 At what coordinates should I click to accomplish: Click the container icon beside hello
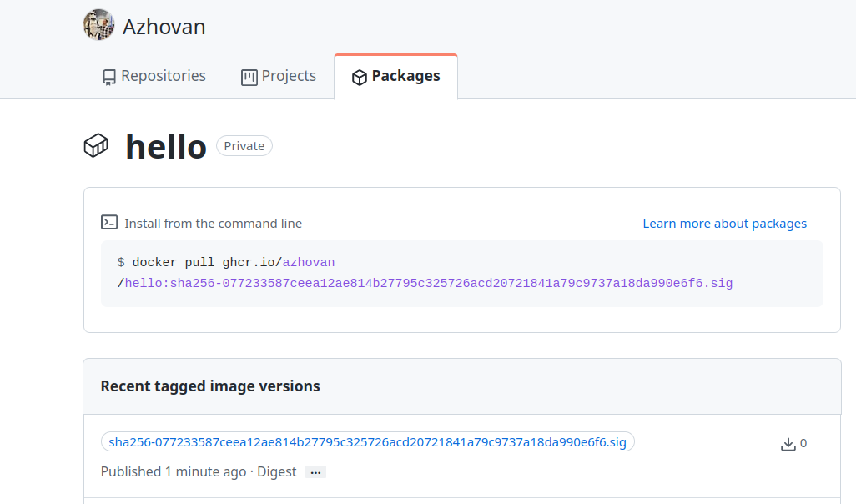click(x=96, y=146)
